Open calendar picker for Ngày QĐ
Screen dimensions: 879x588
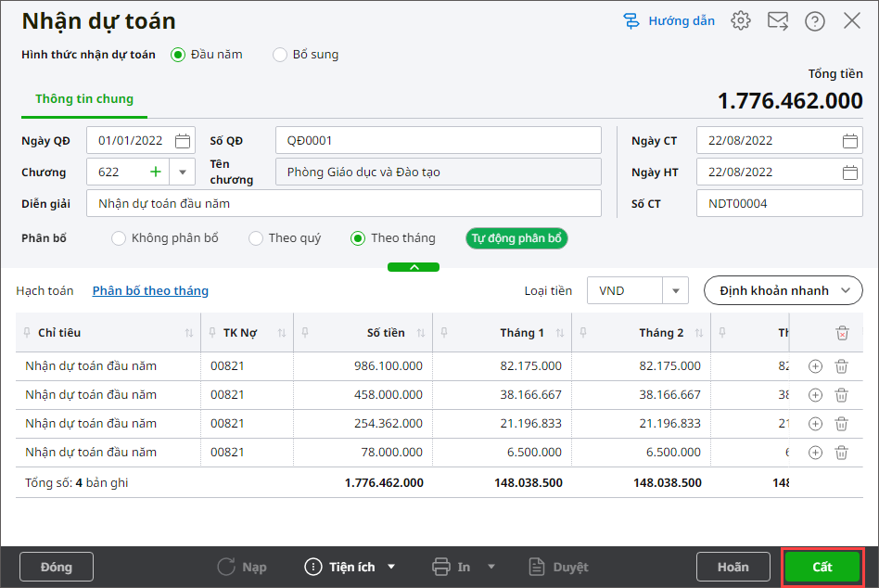[183, 141]
